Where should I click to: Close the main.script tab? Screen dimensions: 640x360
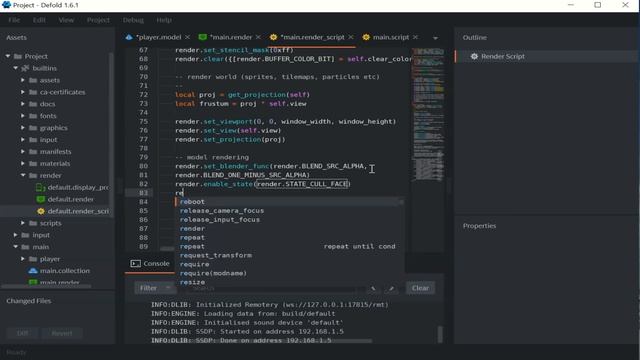coord(415,37)
